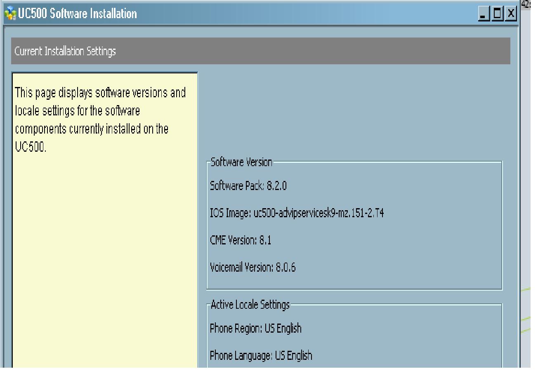This screenshot has height=392, width=538.
Task: Click the 'UC500 Software Installation' window title
Action: point(77,14)
